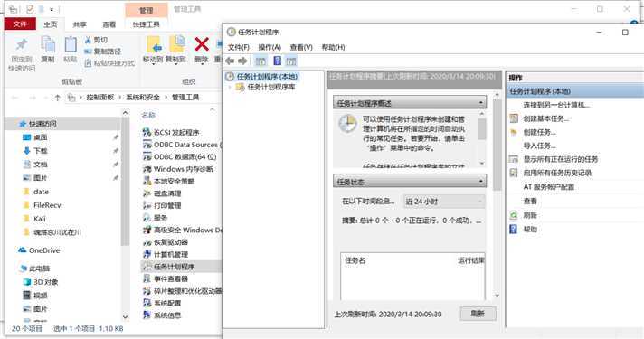
Task: Click 创建基本任务... action
Action: [545, 118]
